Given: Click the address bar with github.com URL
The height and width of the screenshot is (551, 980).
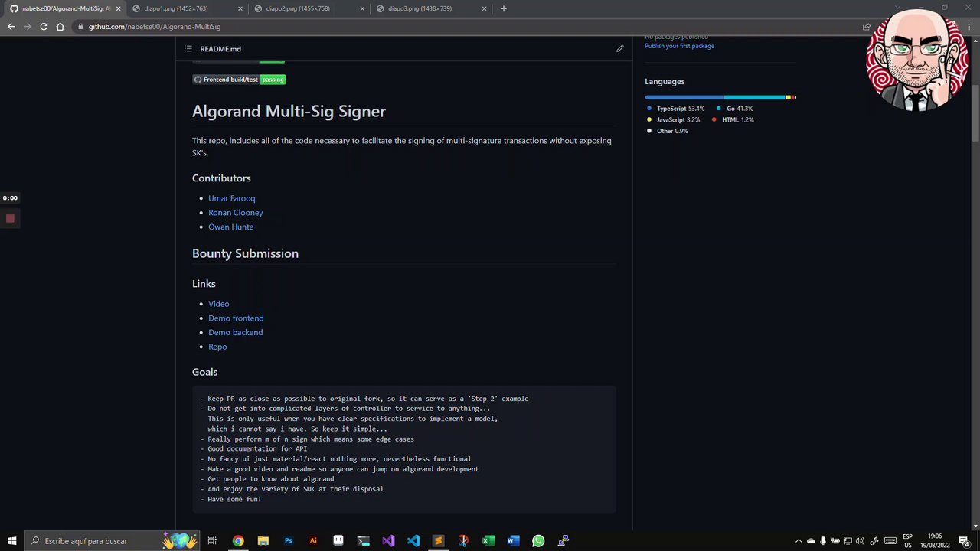Looking at the screenshot, I should click(467, 27).
